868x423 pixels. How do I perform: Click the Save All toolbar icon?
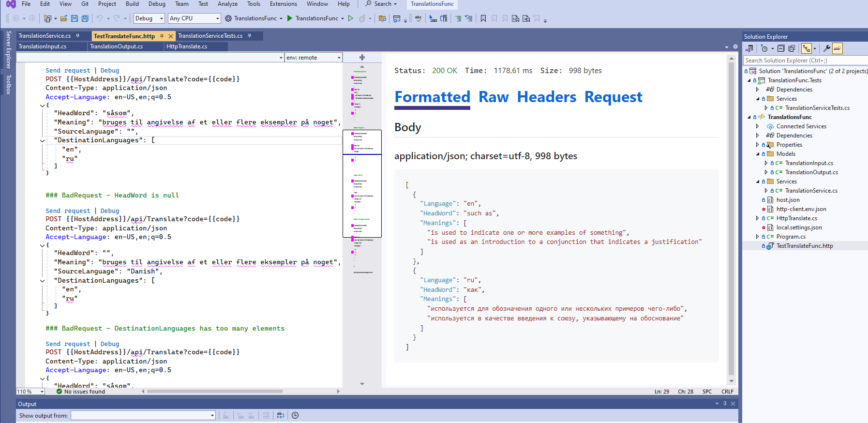pyautogui.click(x=85, y=18)
